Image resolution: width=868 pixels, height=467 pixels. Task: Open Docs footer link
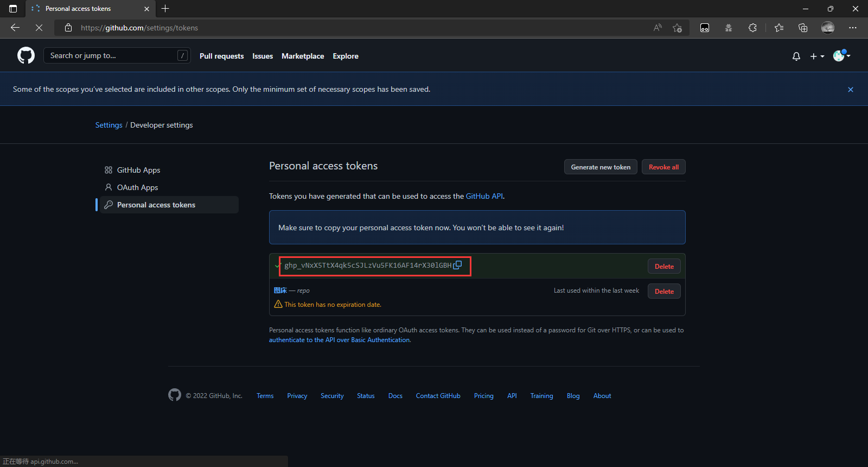tap(395, 396)
